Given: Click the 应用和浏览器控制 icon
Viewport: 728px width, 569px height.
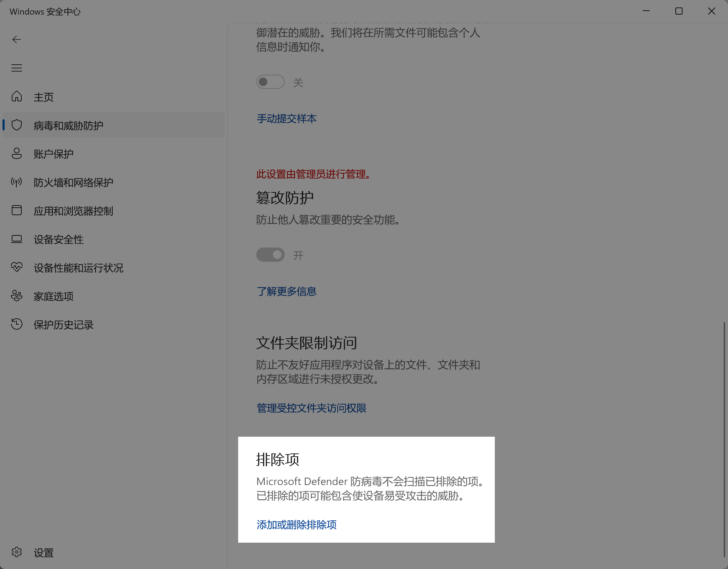Looking at the screenshot, I should [x=16, y=211].
